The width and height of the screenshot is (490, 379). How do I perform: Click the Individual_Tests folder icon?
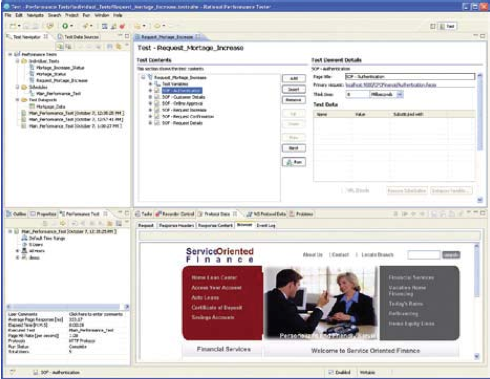[24, 61]
